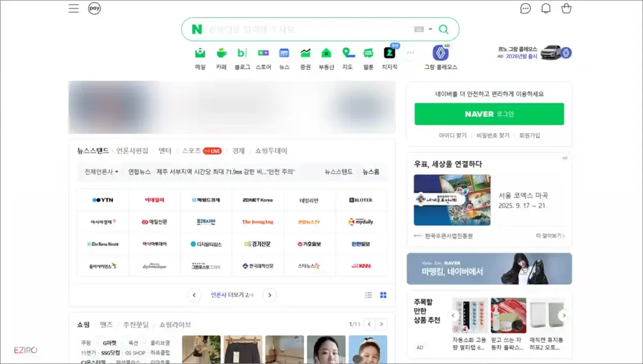Expand the 전체언론사 dropdown
Screen dimensions: 643x364
pyautogui.click(x=101, y=172)
